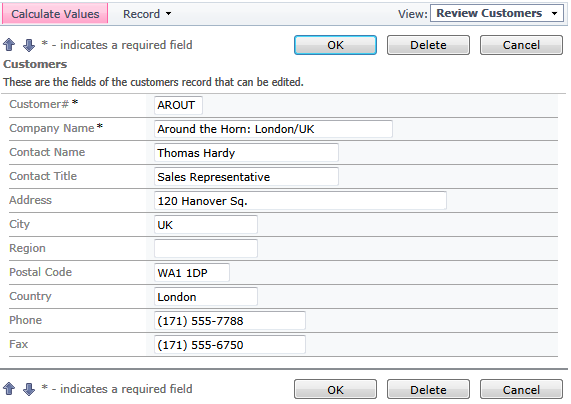Open the Record menu dropdown

click(x=147, y=14)
